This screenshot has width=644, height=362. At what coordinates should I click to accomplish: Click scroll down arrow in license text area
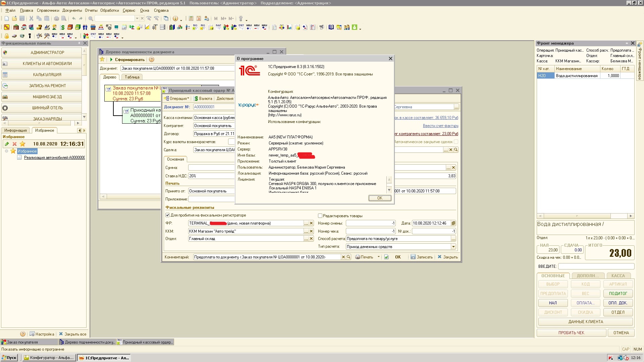pos(389,190)
